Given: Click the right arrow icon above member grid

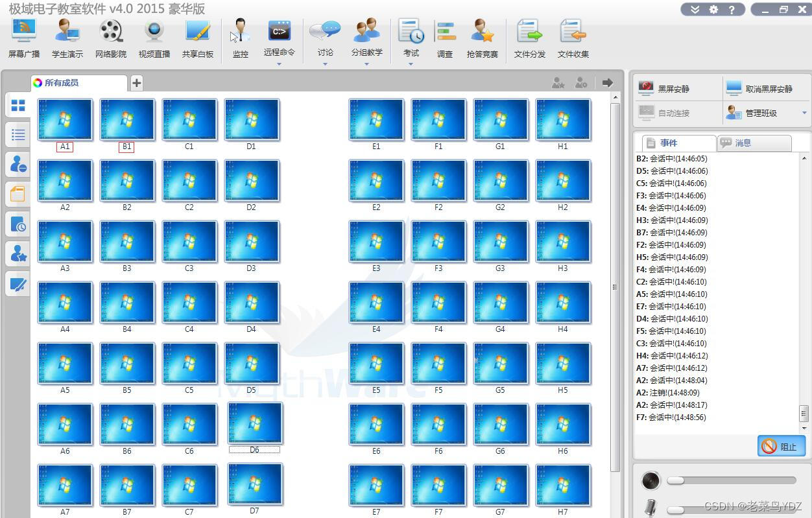Looking at the screenshot, I should coord(608,82).
